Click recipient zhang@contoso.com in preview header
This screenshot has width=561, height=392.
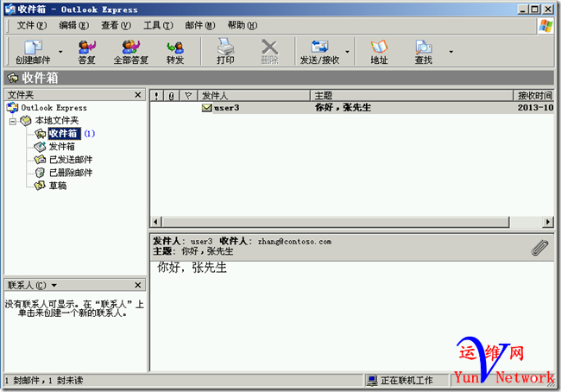[294, 242]
